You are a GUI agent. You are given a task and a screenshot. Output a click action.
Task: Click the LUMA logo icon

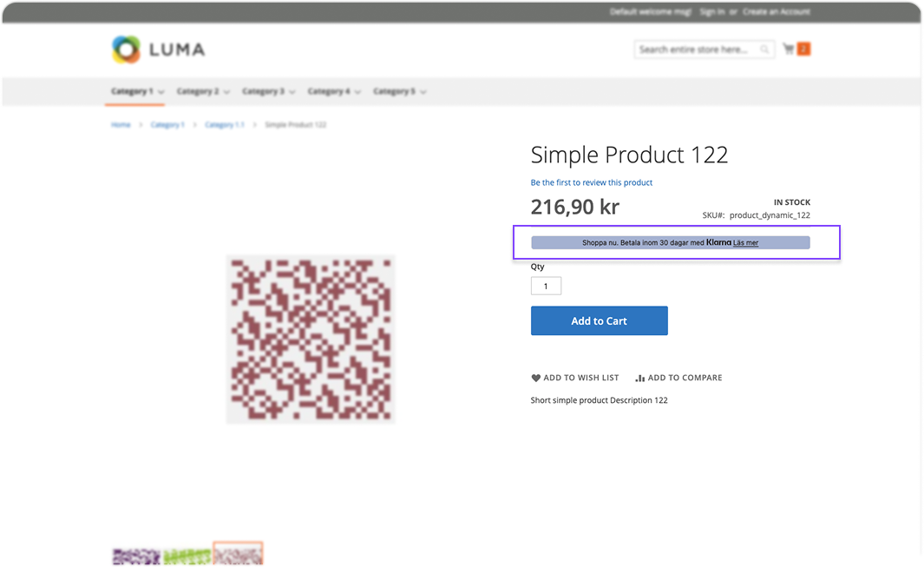[126, 49]
